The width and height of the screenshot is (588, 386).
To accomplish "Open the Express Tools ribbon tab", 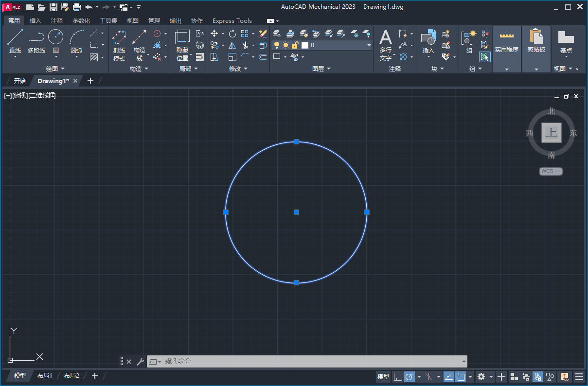I will click(x=232, y=20).
